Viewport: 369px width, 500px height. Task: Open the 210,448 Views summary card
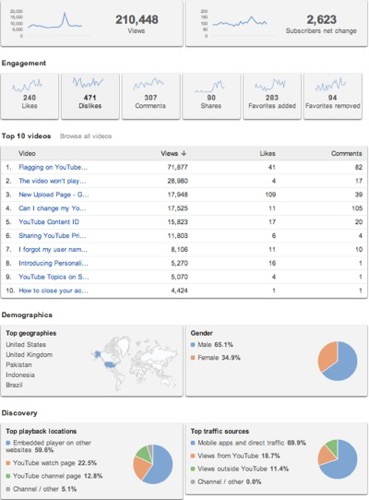(x=92, y=23)
